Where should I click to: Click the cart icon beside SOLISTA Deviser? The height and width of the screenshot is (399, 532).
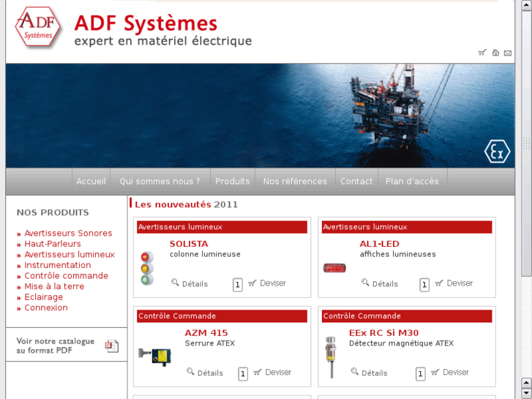[x=252, y=283]
